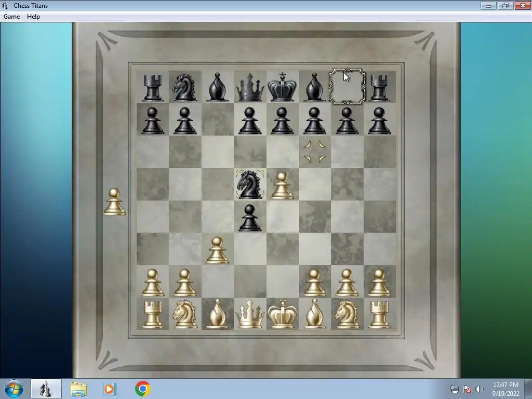Viewport: 532px width, 399px height.
Task: Open Google Chrome from the taskbar
Action: click(x=142, y=389)
